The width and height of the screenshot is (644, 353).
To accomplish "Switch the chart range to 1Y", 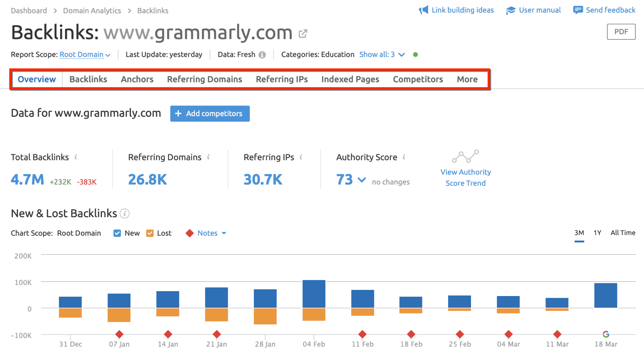I will [x=597, y=233].
